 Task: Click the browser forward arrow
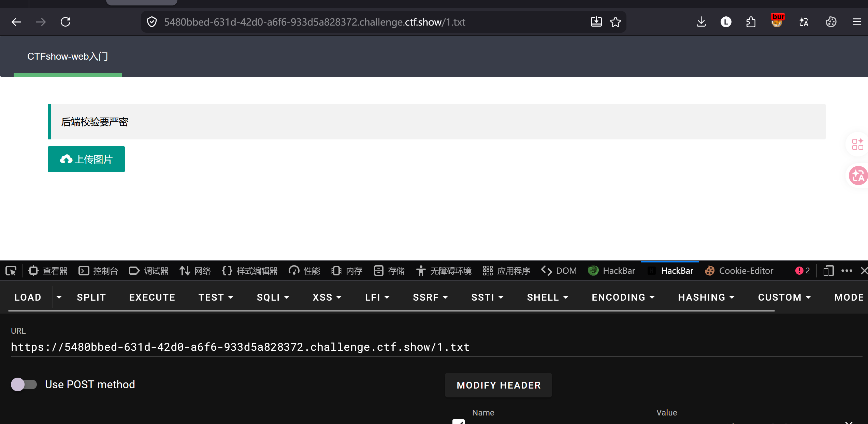tap(41, 22)
